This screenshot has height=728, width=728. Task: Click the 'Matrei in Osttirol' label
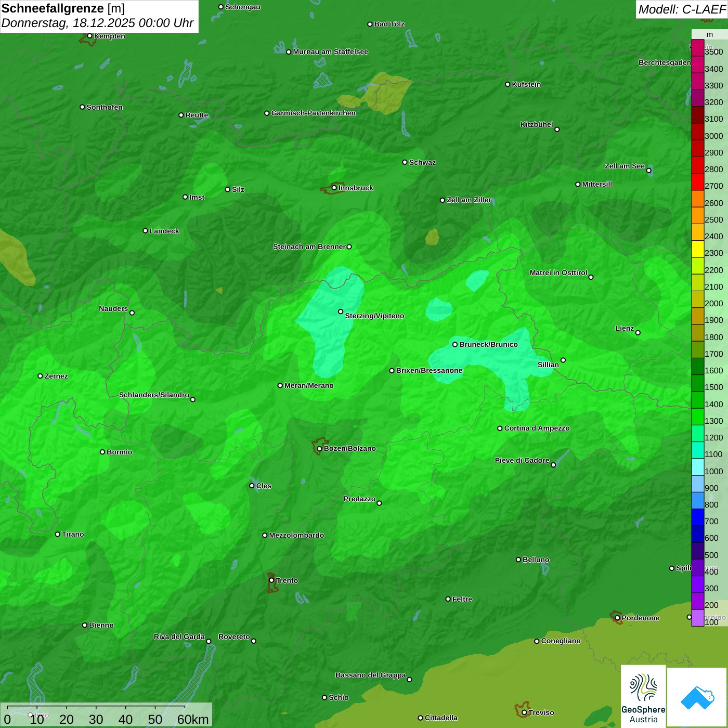point(558,272)
